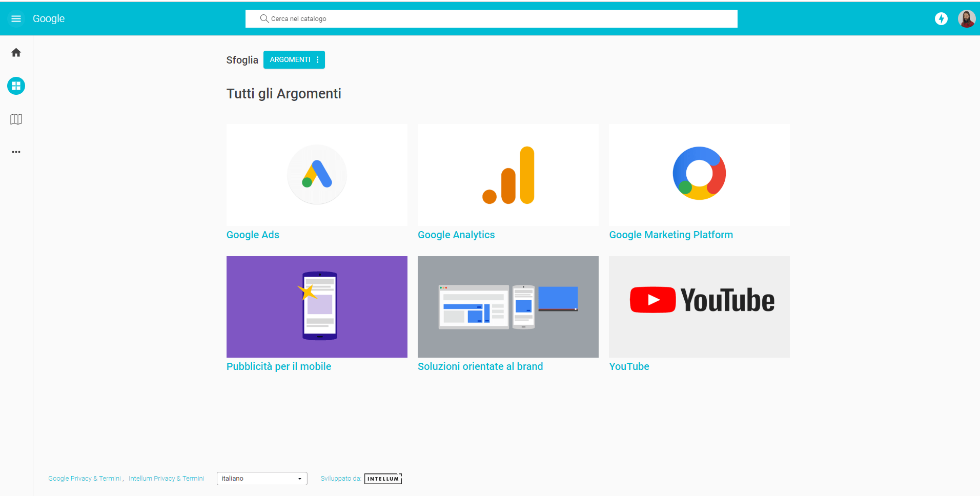Image resolution: width=980 pixels, height=496 pixels.
Task: Click the Google Marketing Platform thumbnail
Action: pyautogui.click(x=699, y=175)
